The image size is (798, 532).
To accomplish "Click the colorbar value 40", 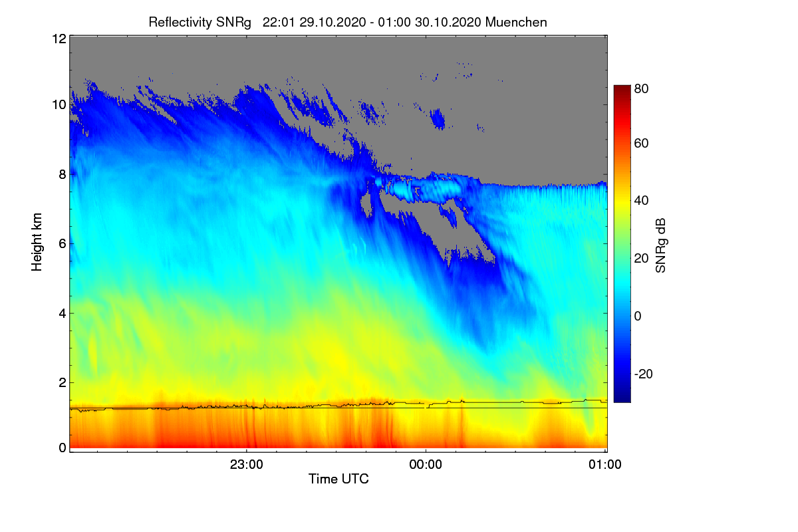I will [642, 201].
